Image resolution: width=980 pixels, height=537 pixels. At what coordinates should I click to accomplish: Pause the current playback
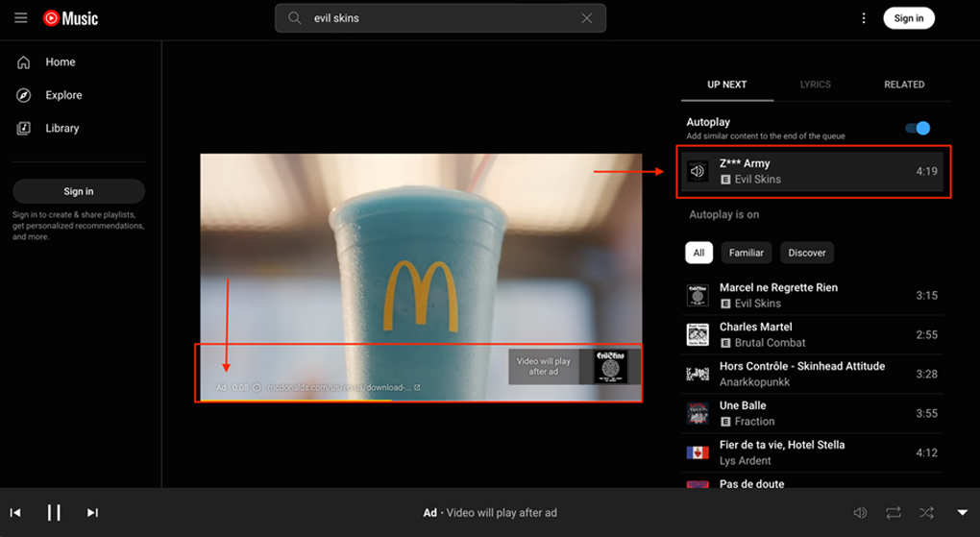pos(54,513)
